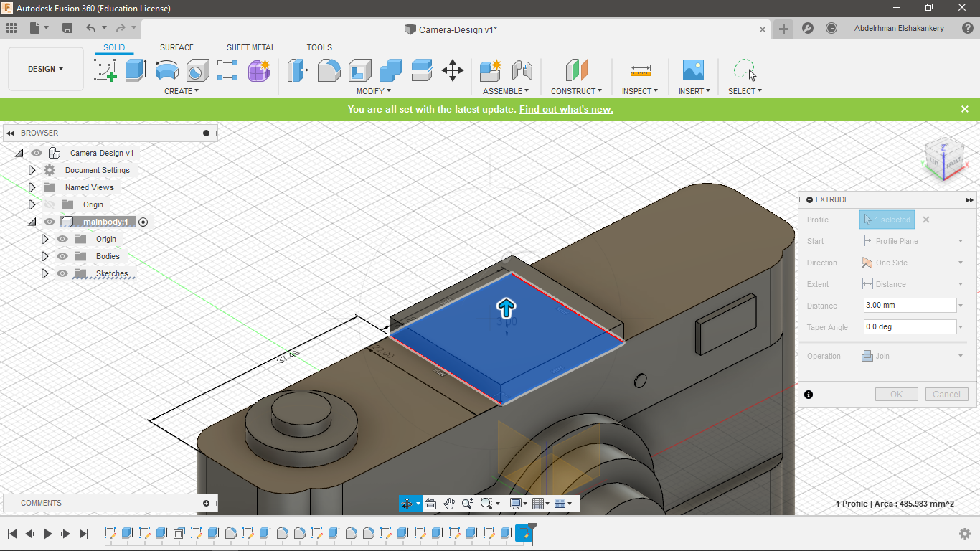Select the Press Pull tool
This screenshot has height=551, width=980.
click(x=298, y=70)
